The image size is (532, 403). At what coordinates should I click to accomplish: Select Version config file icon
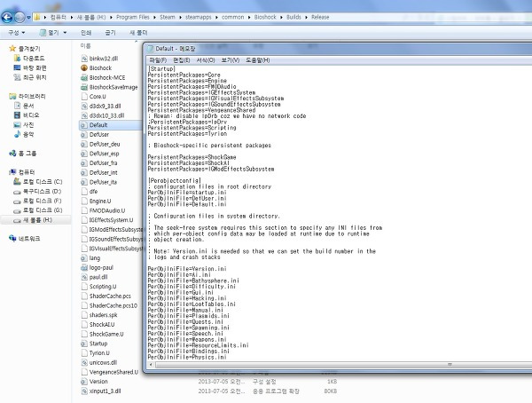tap(84, 382)
